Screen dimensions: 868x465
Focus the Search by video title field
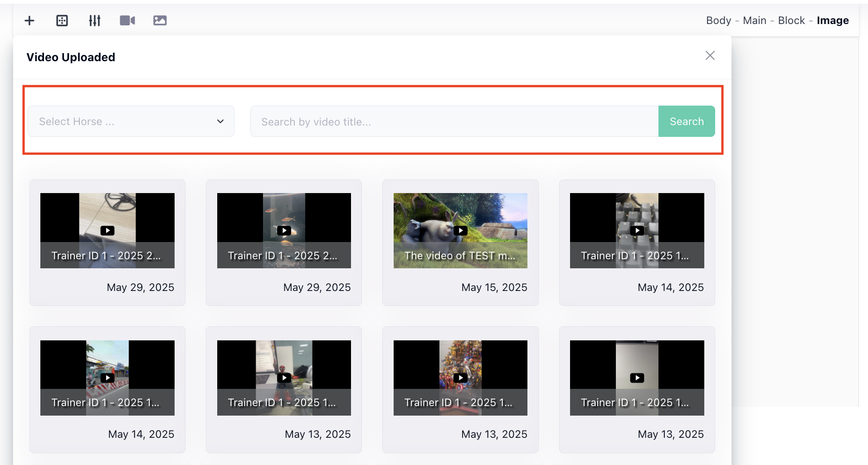coord(454,121)
